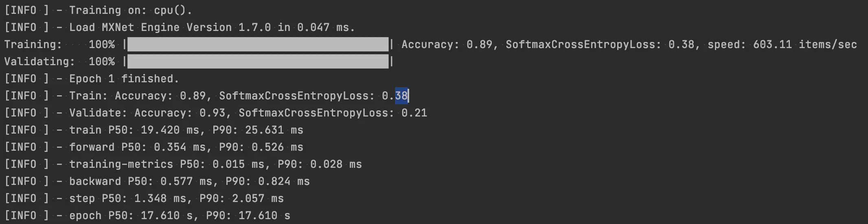
Task: Click the Training progress bar
Action: click(x=258, y=44)
